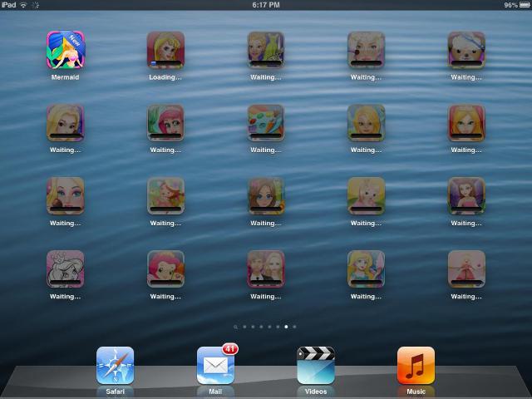This screenshot has height=399, width=532.
Task: Tap the dark-haired girl in purple icon
Action: point(466,195)
